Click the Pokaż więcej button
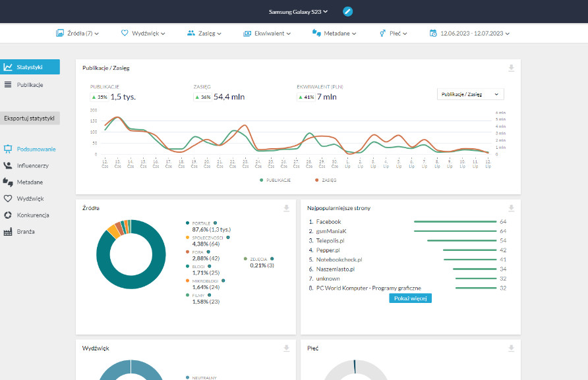Screen dimensions: 588x380 [410, 298]
